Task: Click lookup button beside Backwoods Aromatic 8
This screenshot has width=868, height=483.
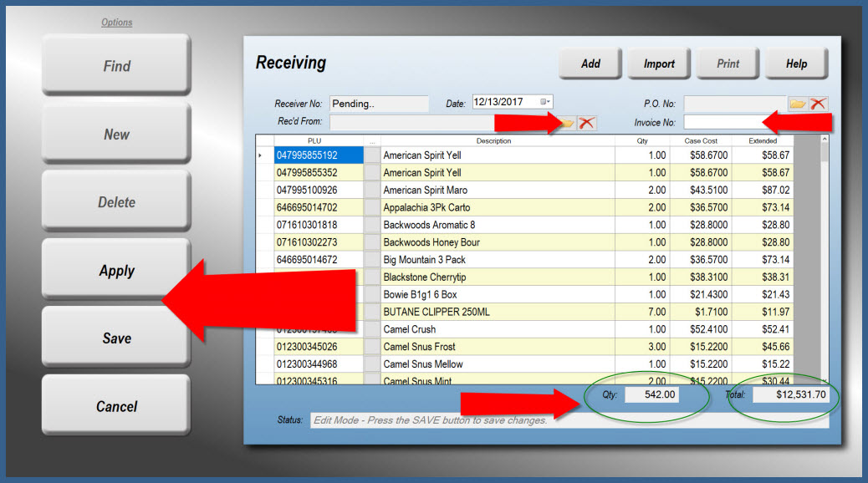Action: click(x=372, y=225)
